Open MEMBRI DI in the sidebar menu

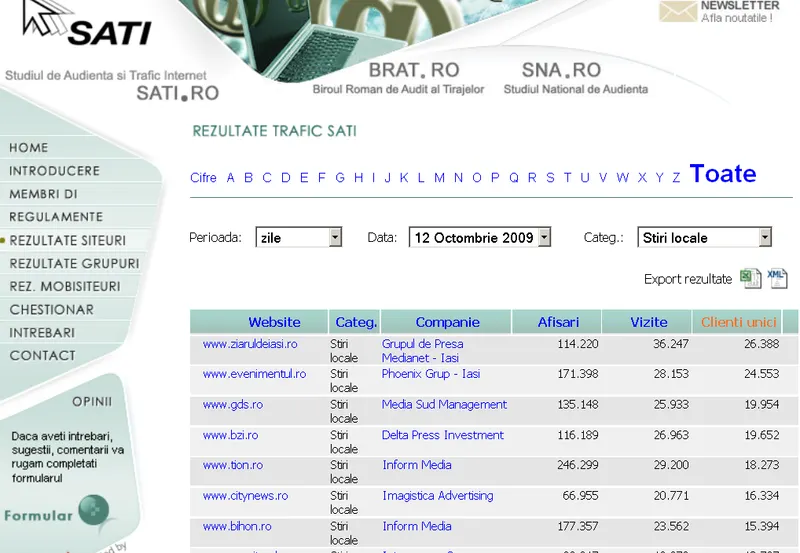point(43,194)
